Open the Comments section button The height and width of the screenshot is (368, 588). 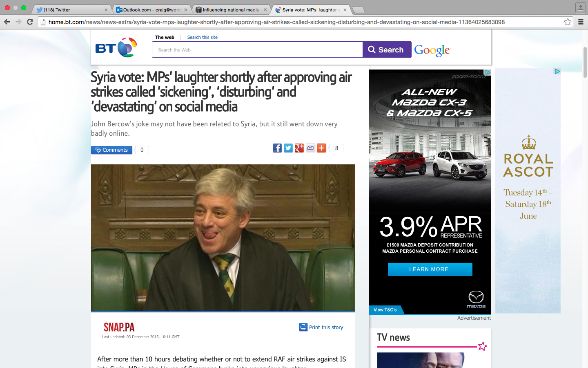[x=111, y=150]
